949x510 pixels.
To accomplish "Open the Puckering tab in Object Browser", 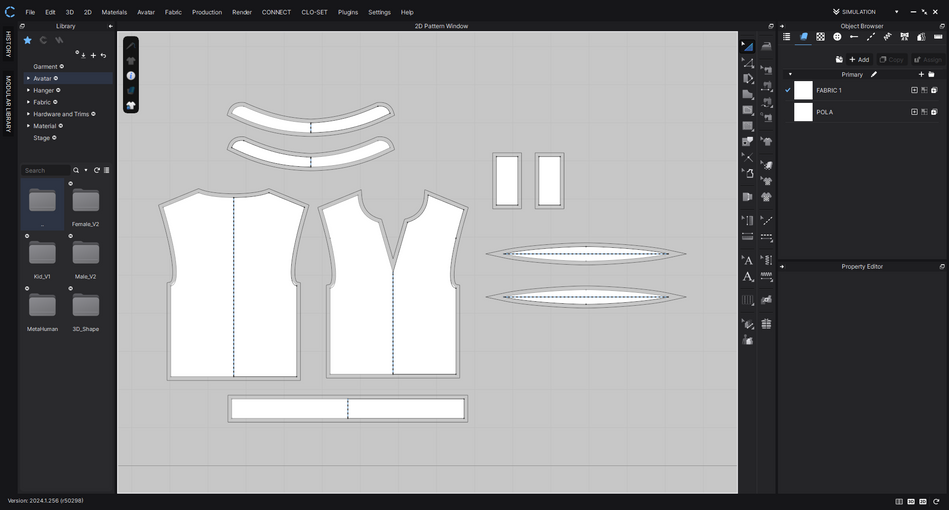I will point(887,37).
